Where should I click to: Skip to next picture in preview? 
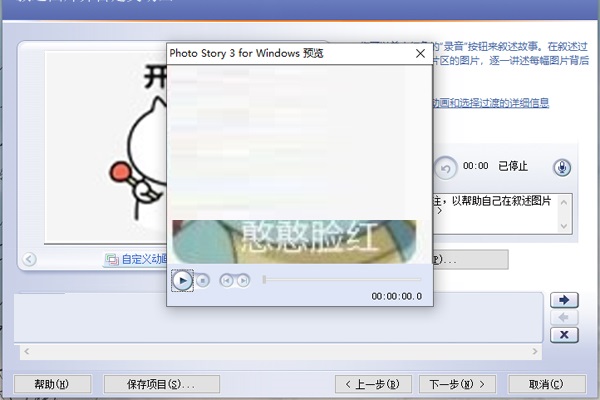[243, 281]
